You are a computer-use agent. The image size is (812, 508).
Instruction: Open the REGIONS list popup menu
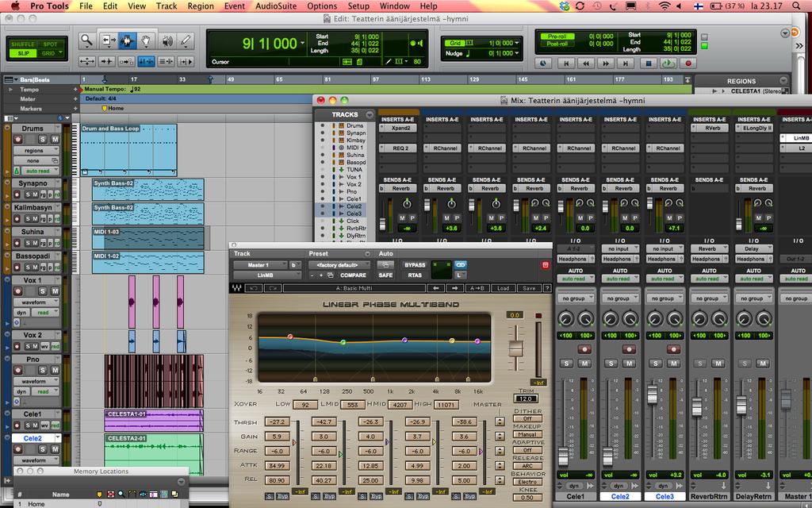783,80
